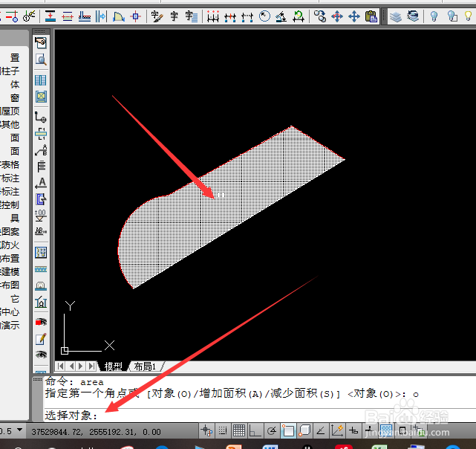
Task: Open the 防火 menu in the left panel
Action: point(10,245)
